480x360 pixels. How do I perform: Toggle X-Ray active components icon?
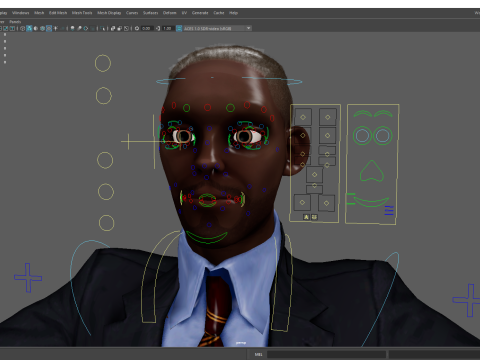pyautogui.click(x=120, y=28)
